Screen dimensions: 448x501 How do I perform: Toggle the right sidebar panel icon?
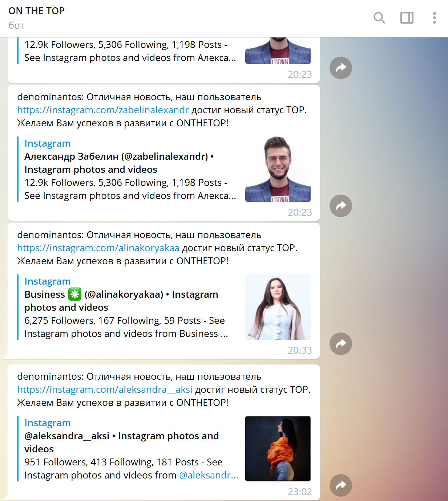[x=407, y=18]
